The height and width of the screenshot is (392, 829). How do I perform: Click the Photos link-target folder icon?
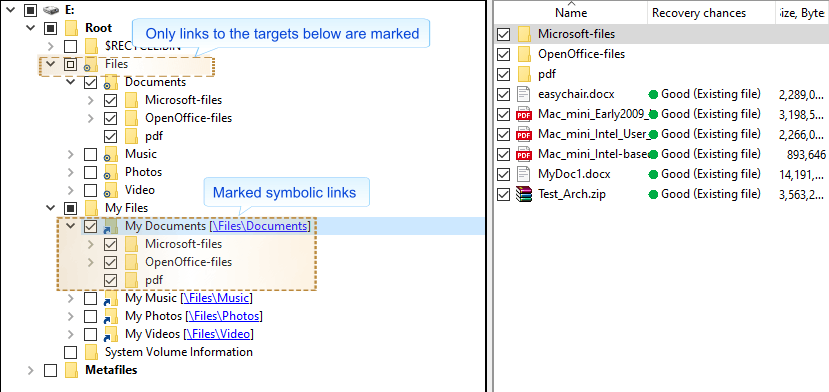(110, 172)
